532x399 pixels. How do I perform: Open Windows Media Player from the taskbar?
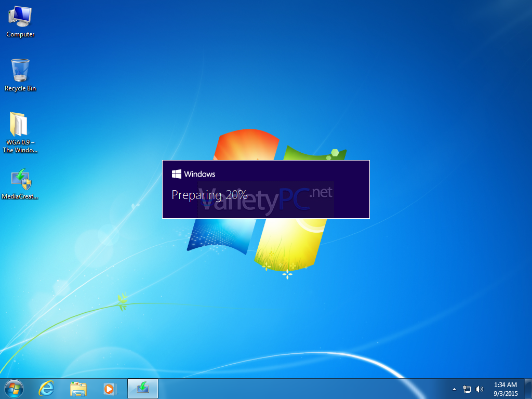point(110,389)
